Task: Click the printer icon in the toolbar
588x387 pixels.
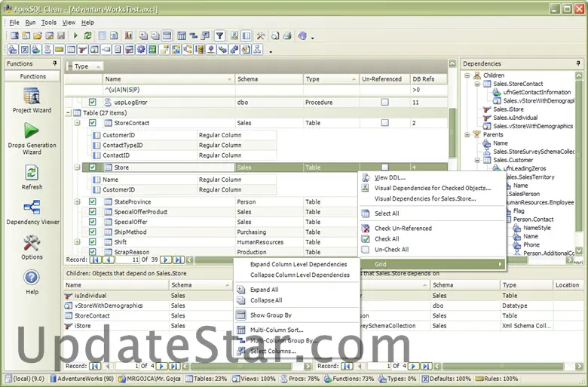Action: click(287, 35)
